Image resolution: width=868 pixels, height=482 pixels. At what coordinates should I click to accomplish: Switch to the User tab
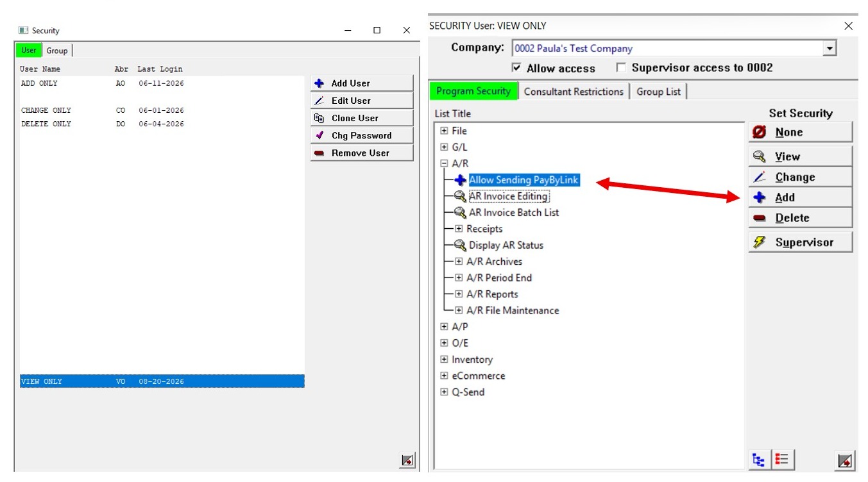coord(29,50)
